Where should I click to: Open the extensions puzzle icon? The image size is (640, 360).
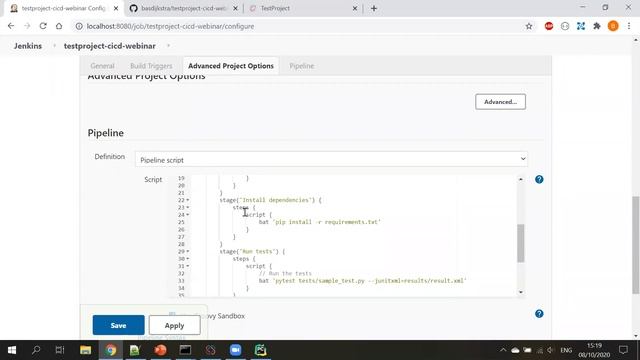pos(597,26)
